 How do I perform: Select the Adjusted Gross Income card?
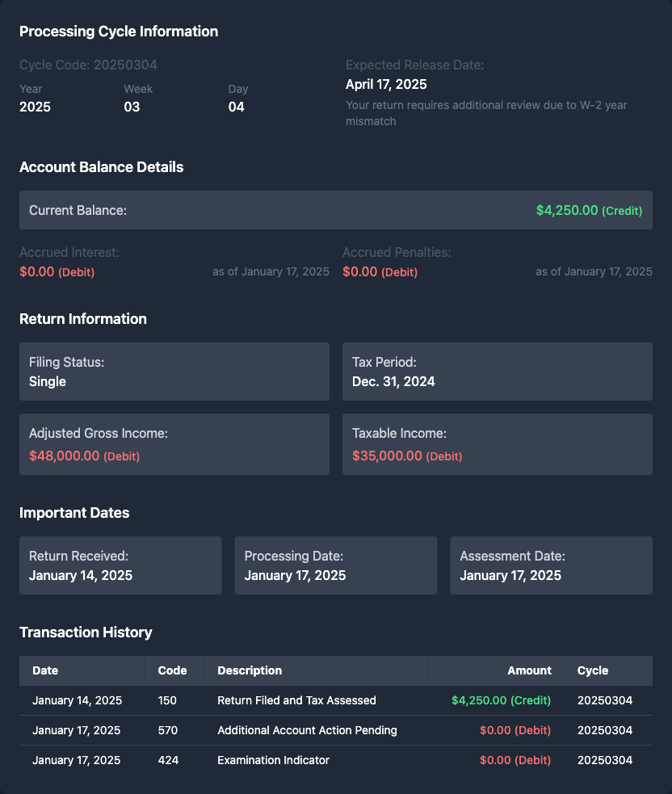174,444
